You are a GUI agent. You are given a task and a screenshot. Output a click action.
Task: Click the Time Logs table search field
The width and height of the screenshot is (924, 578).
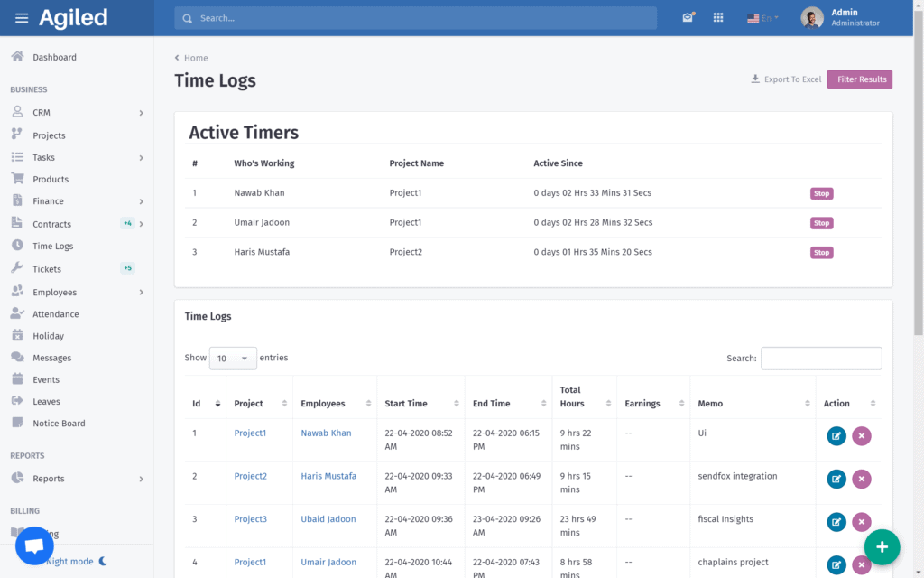coord(821,358)
